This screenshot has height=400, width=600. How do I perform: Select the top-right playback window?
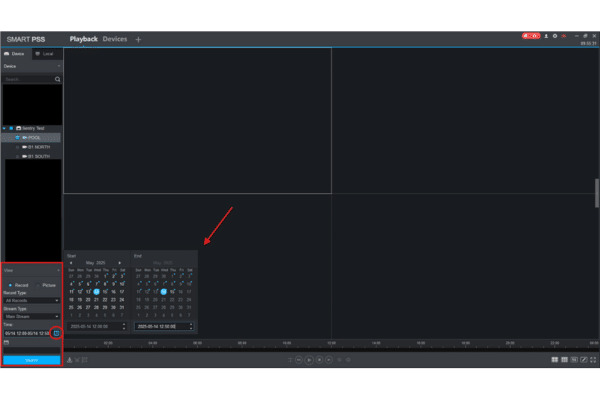tap(463, 121)
